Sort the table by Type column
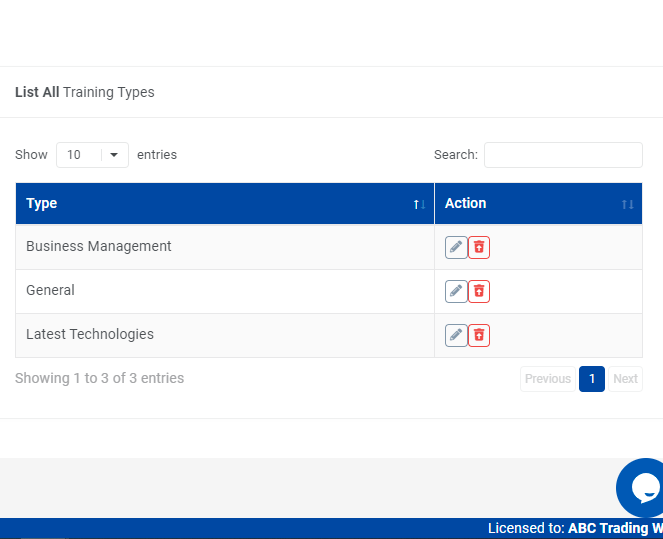Image resolution: width=663 pixels, height=539 pixels. (x=225, y=204)
